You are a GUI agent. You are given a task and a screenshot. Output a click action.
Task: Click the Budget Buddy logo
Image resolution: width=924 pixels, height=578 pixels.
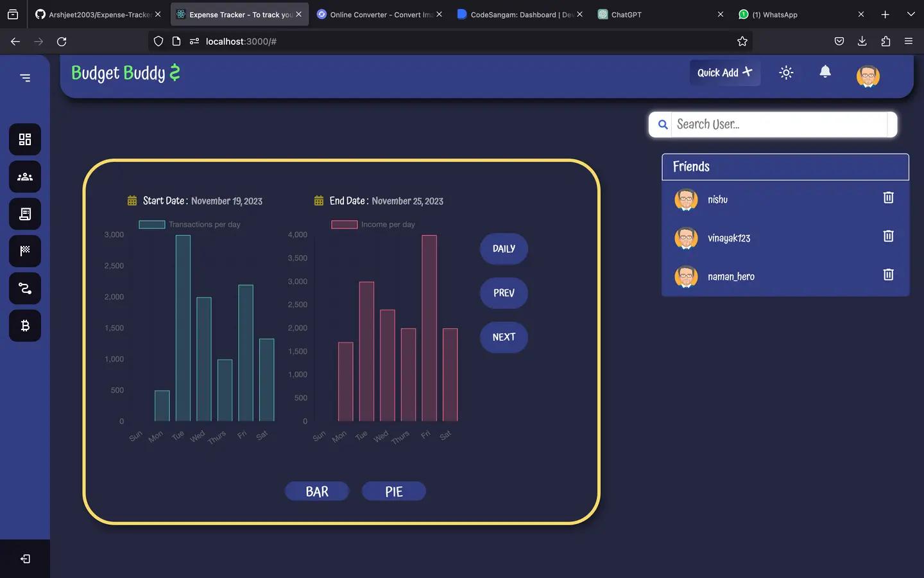[x=126, y=73]
